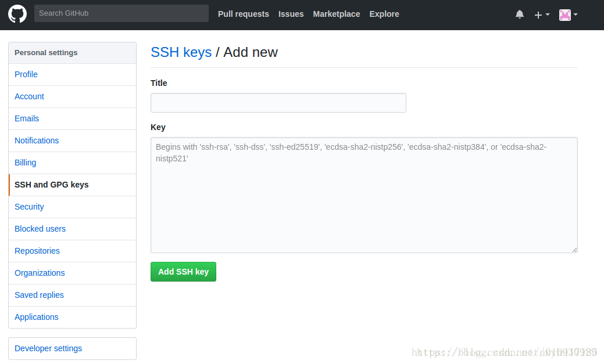The image size is (604, 364).
Task: Open Billing settings
Action: tap(73, 163)
